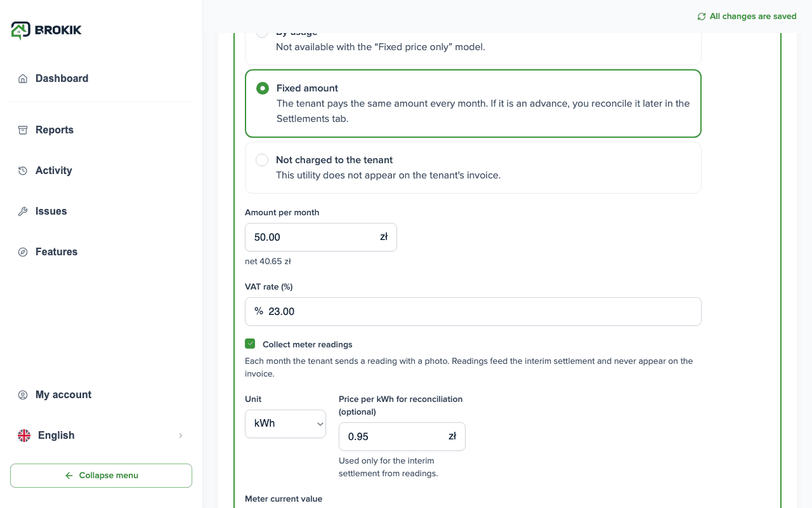Click the zł suffix in Amount field
Screen dimensions: 812x508
point(384,237)
